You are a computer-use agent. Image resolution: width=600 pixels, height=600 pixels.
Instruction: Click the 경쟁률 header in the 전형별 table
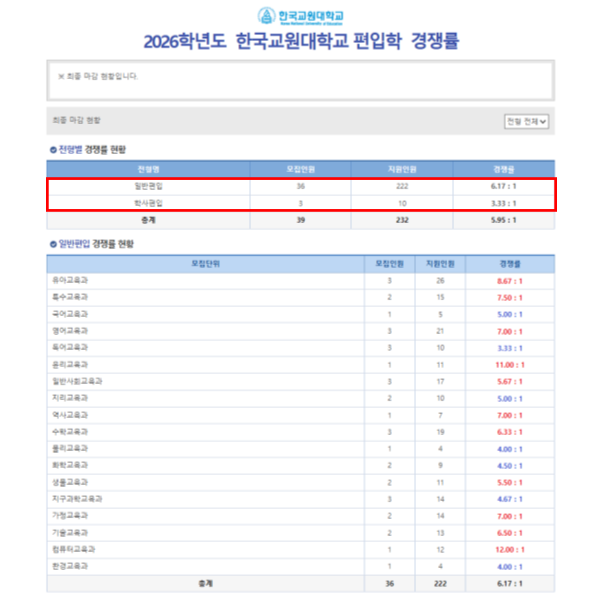pos(504,169)
